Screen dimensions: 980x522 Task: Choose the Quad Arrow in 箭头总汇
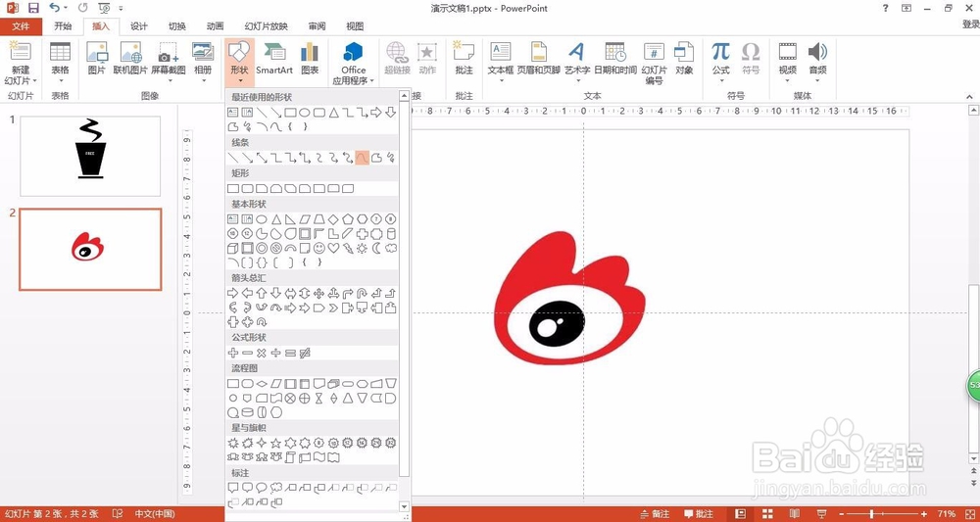point(319,293)
